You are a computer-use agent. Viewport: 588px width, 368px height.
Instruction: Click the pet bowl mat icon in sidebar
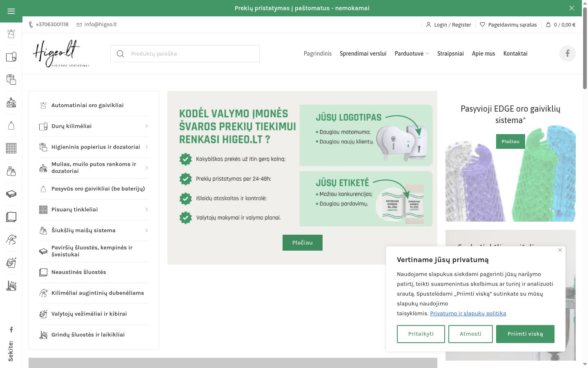click(x=11, y=239)
